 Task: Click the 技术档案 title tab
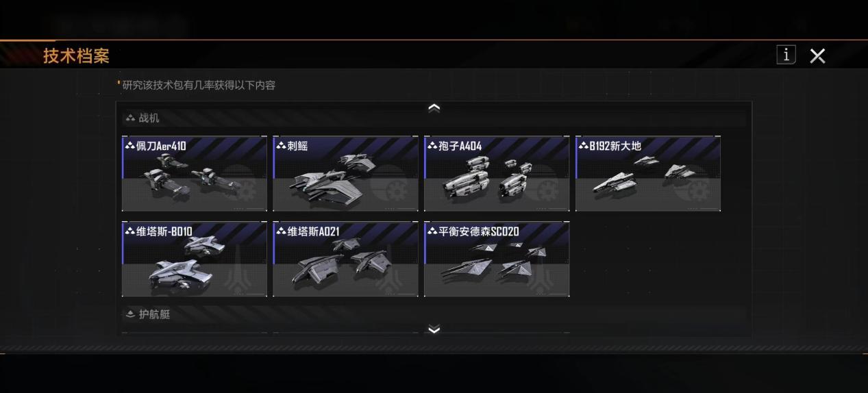(76, 55)
